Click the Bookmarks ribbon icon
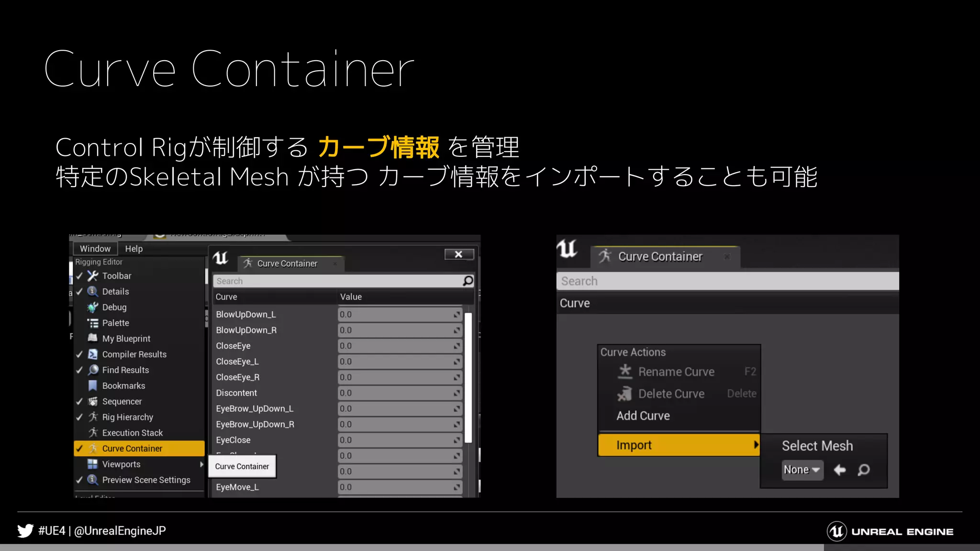 93,386
